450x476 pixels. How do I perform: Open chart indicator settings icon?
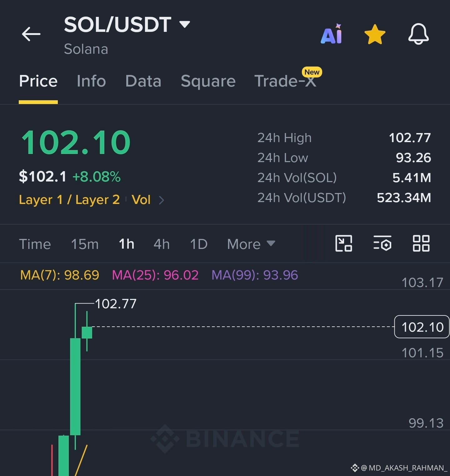[382, 243]
